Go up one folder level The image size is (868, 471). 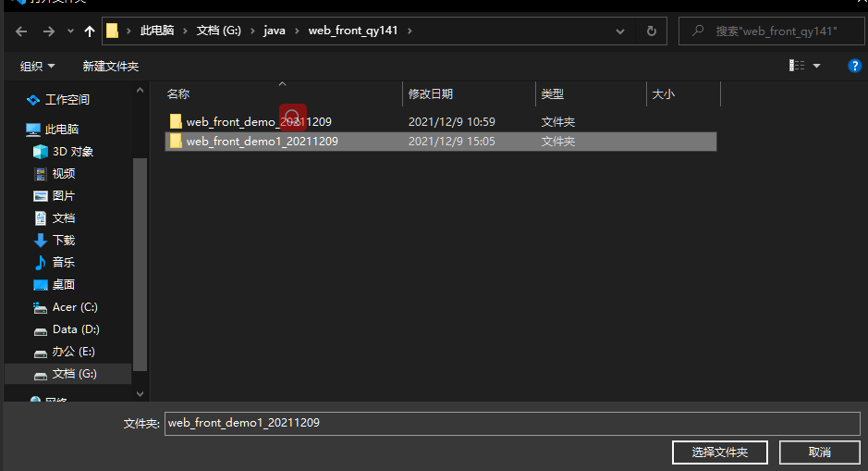tap(89, 31)
